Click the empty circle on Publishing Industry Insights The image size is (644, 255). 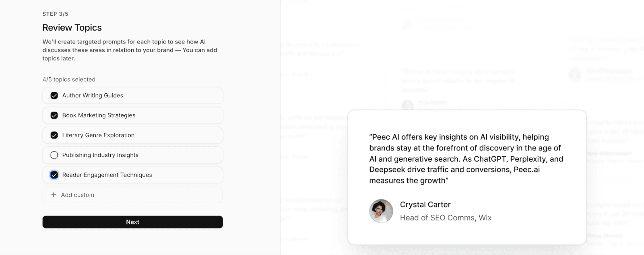tap(54, 155)
